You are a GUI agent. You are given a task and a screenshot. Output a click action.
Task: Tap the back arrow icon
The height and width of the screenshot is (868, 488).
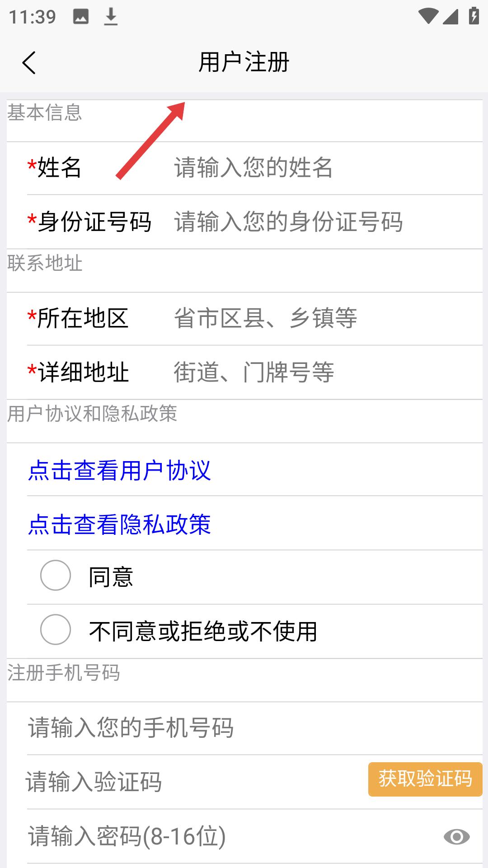(29, 62)
